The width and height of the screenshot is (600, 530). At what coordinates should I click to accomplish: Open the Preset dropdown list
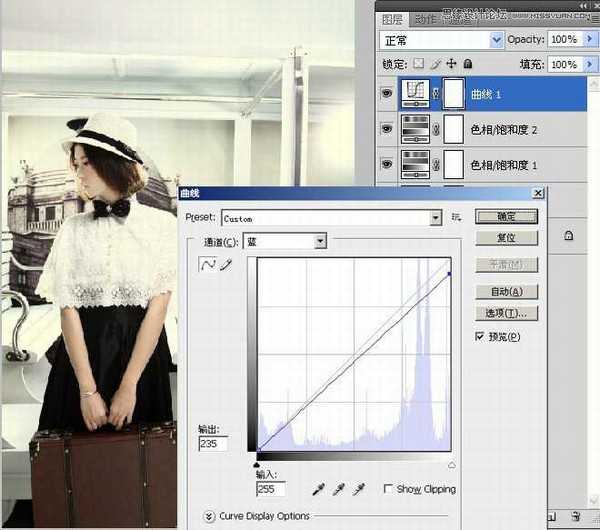point(435,217)
